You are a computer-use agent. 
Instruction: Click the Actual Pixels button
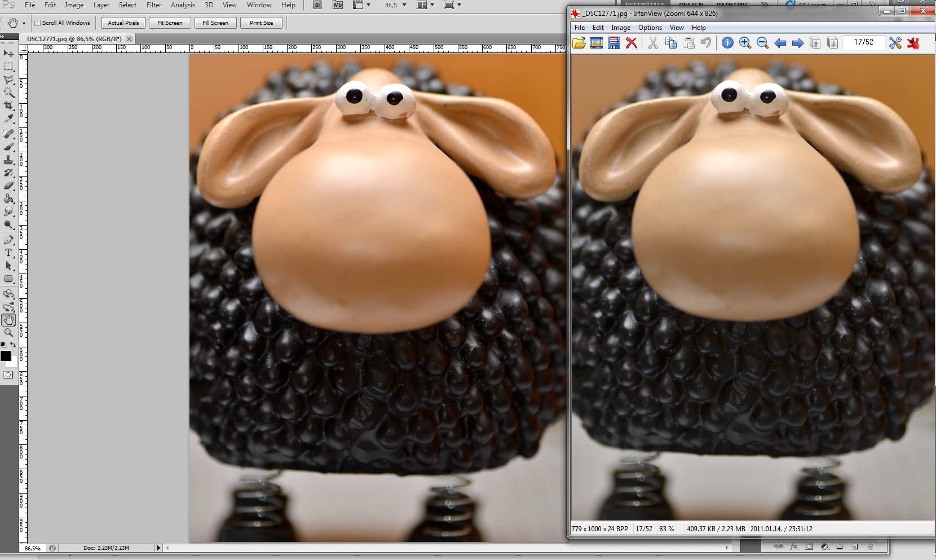123,23
